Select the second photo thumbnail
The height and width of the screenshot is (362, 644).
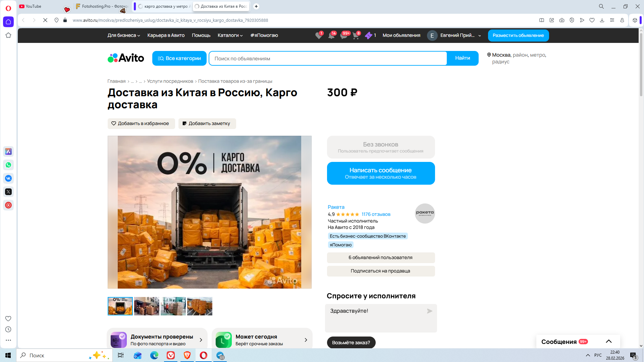coord(147,306)
